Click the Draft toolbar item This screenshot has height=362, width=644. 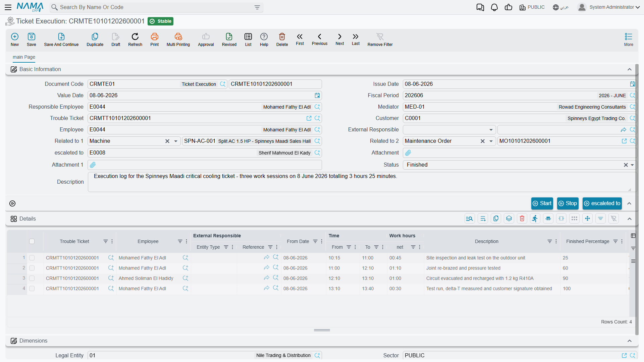coord(116,40)
